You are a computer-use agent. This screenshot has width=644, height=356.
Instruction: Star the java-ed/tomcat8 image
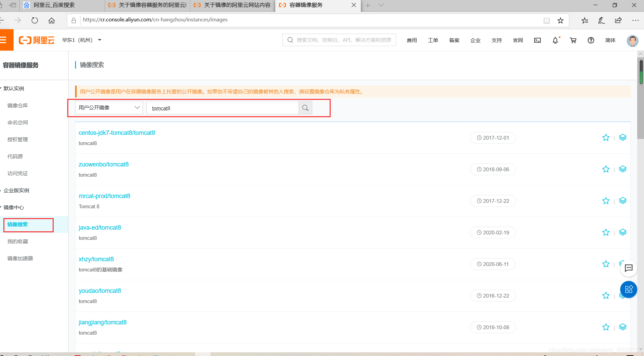tap(606, 232)
